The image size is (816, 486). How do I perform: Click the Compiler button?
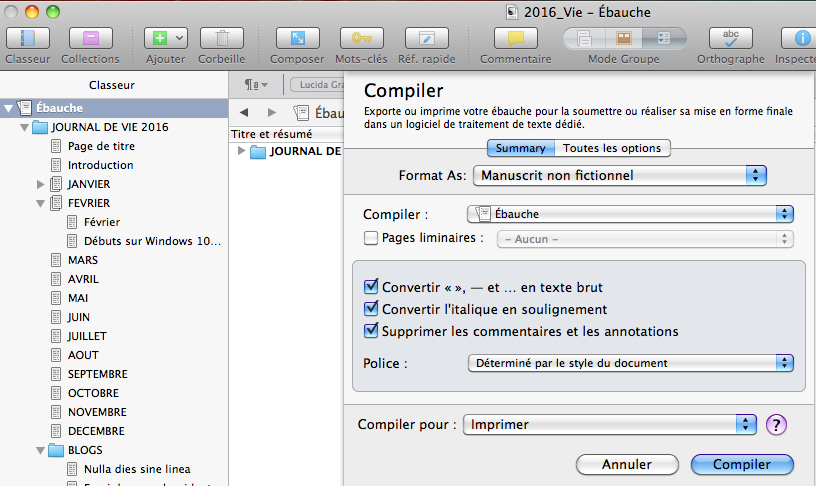coord(742,464)
